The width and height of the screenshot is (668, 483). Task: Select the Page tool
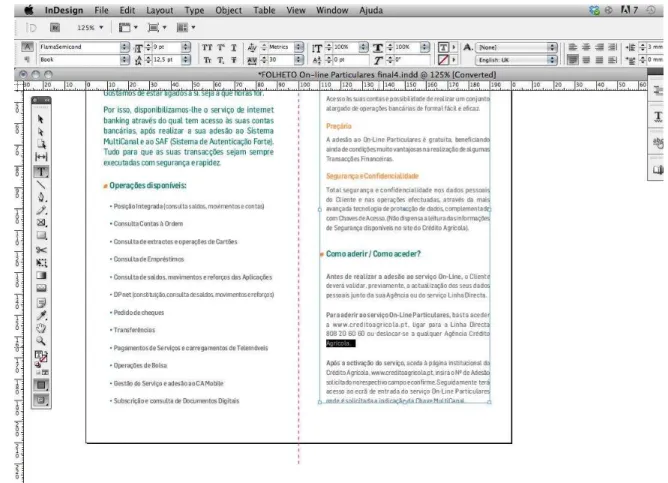[41, 144]
